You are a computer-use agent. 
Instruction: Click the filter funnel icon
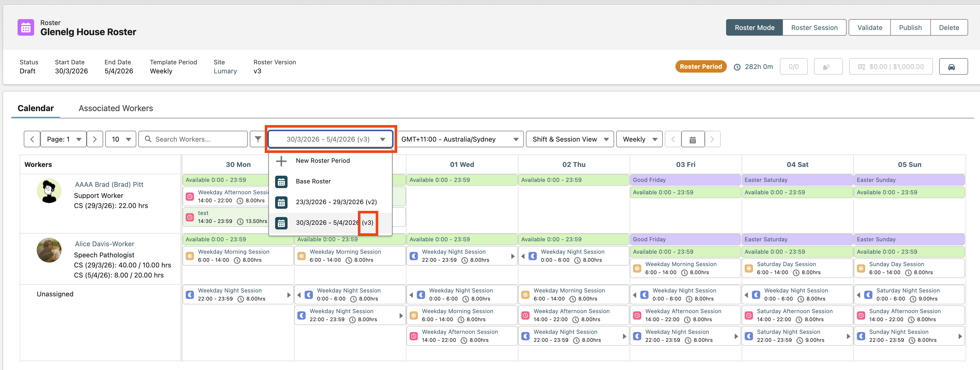258,139
